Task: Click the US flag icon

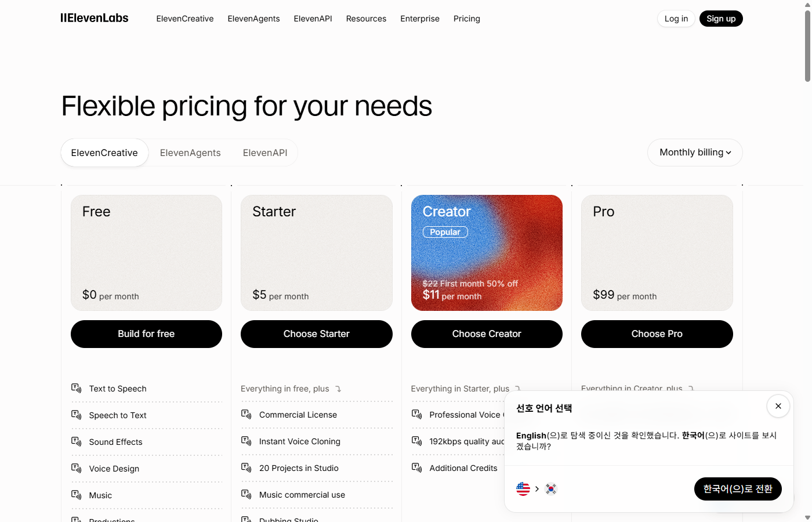Action: point(523,489)
